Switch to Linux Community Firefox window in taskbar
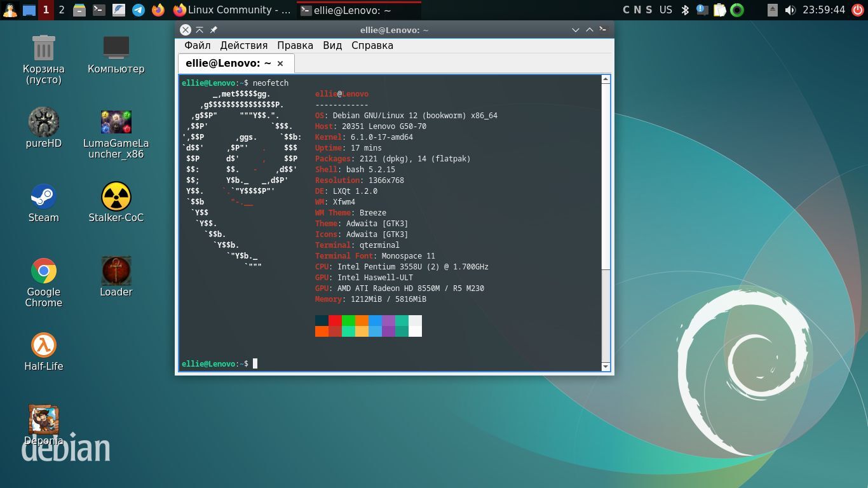 point(232,10)
